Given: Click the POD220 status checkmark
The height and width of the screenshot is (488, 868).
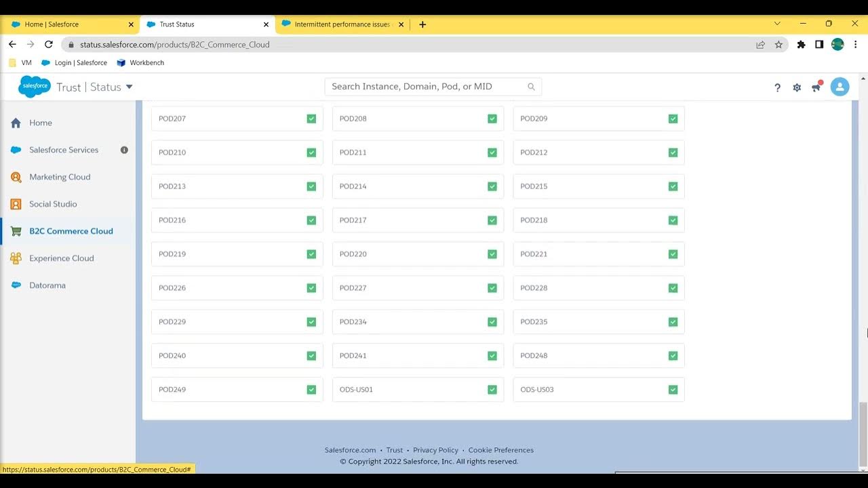Looking at the screenshot, I should [492, 254].
